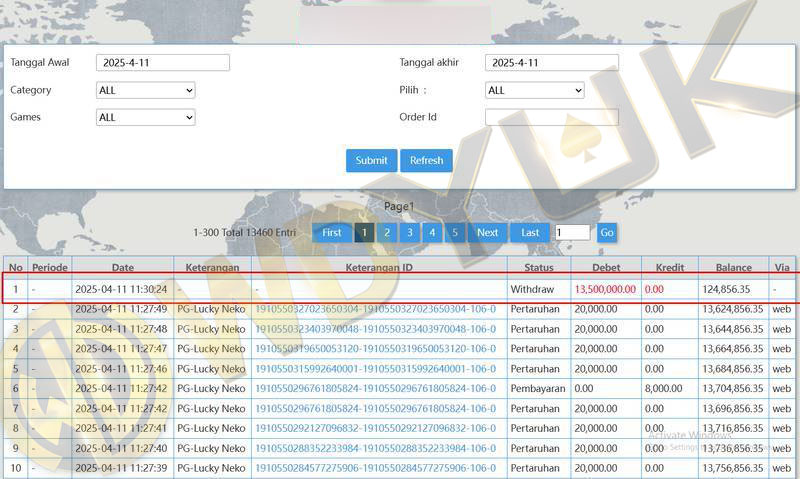Click the Withdraw status in row 1
The width and height of the screenshot is (800, 479).
pos(532,289)
